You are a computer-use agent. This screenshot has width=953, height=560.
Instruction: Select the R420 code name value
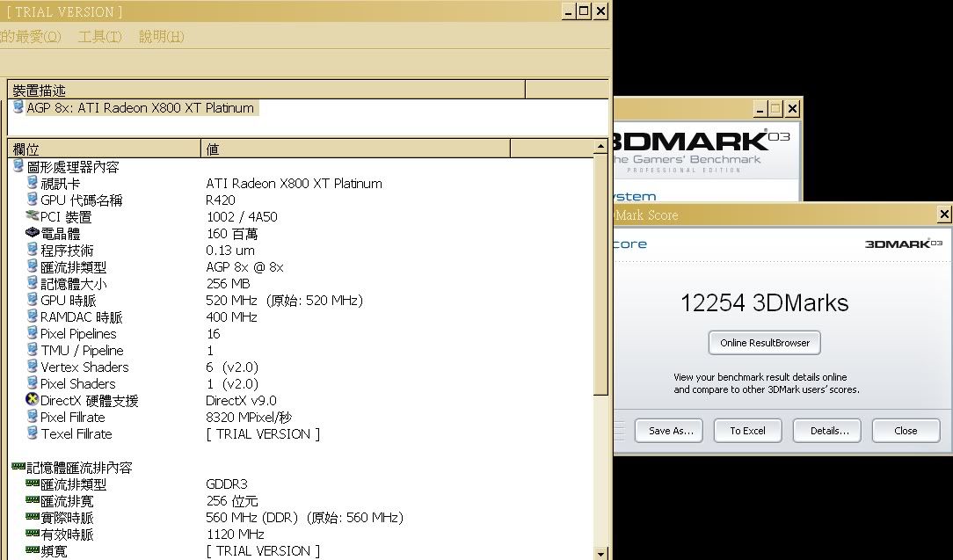pos(221,200)
